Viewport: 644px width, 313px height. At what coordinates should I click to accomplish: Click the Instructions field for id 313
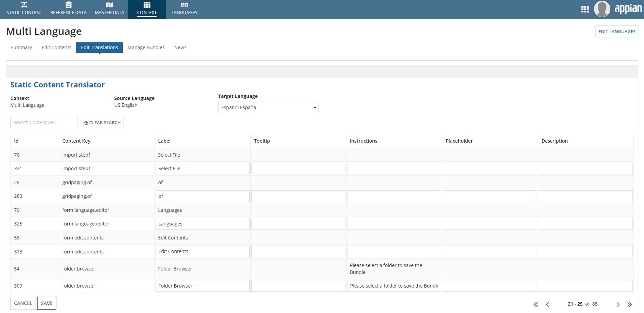point(394,251)
